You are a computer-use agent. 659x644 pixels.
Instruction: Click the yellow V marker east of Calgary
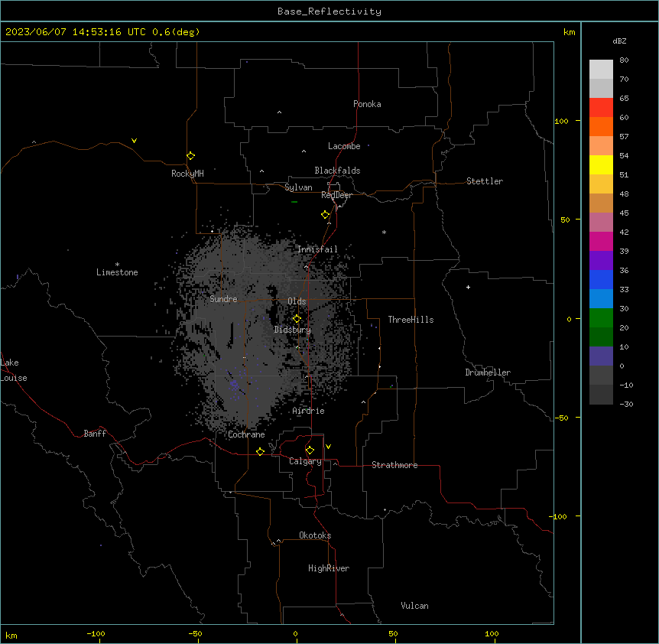click(x=328, y=447)
